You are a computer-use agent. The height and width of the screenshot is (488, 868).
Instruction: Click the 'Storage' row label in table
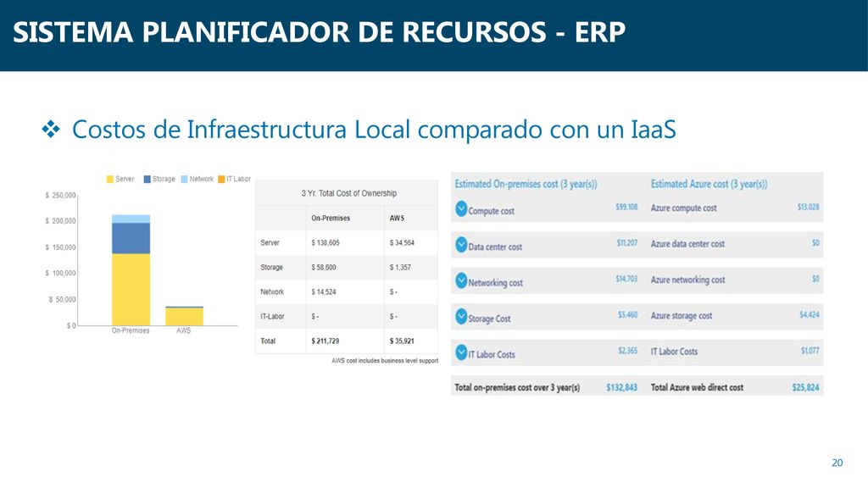272,267
